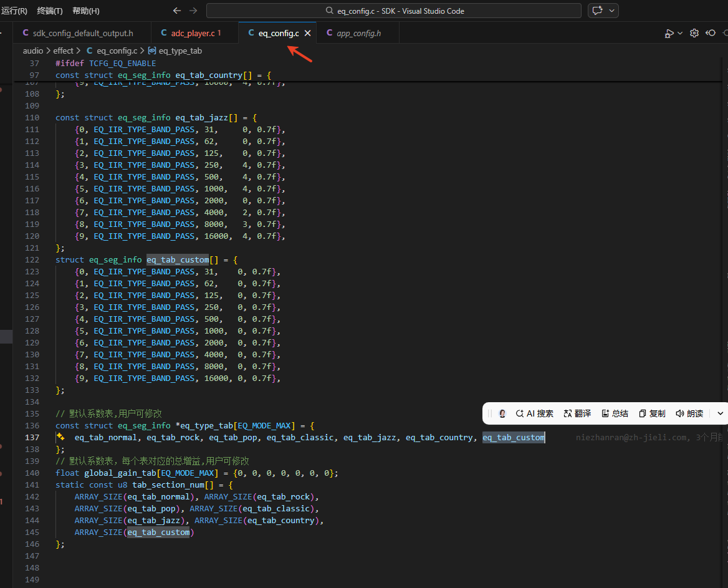The image size is (728, 588).
Task: Click the go to previous change icon
Action: (x=711, y=33)
